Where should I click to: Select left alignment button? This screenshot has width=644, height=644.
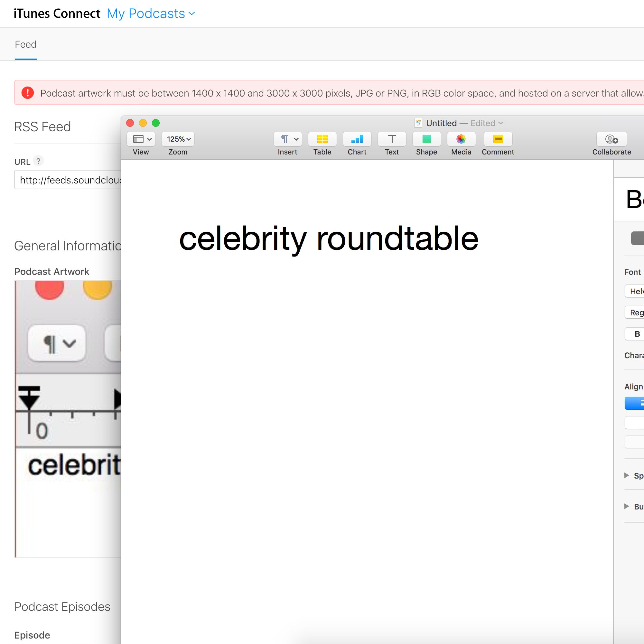coord(634,403)
